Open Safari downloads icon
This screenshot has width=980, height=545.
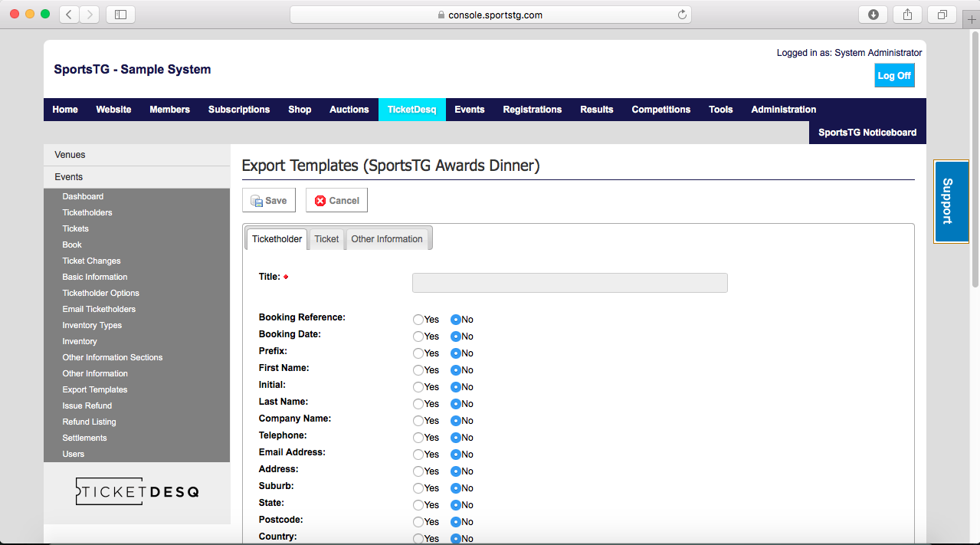click(873, 14)
